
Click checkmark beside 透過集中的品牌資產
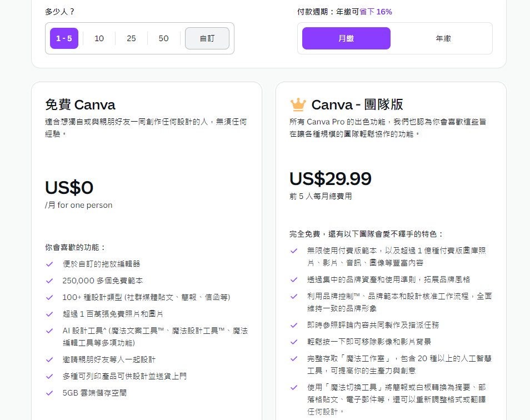point(294,280)
